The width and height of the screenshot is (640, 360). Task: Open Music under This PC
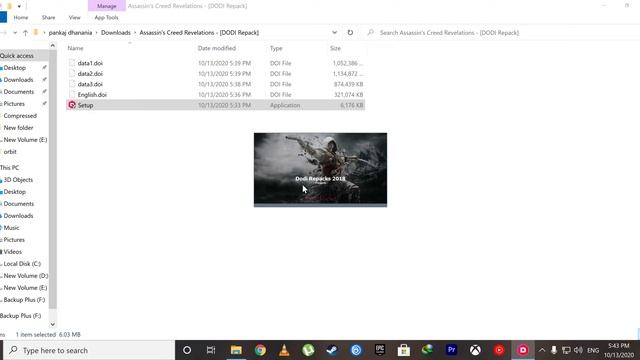[x=11, y=228]
